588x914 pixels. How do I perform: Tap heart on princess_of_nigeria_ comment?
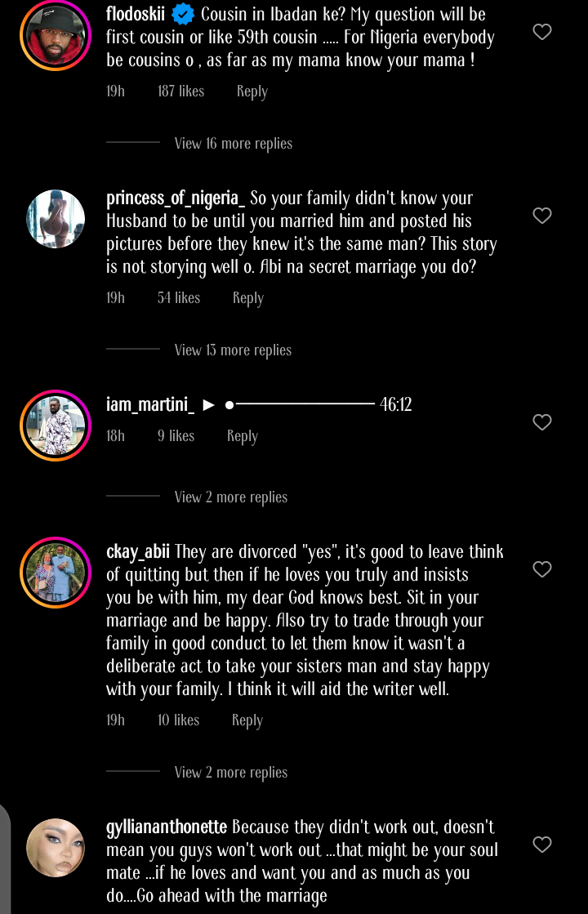tap(541, 216)
